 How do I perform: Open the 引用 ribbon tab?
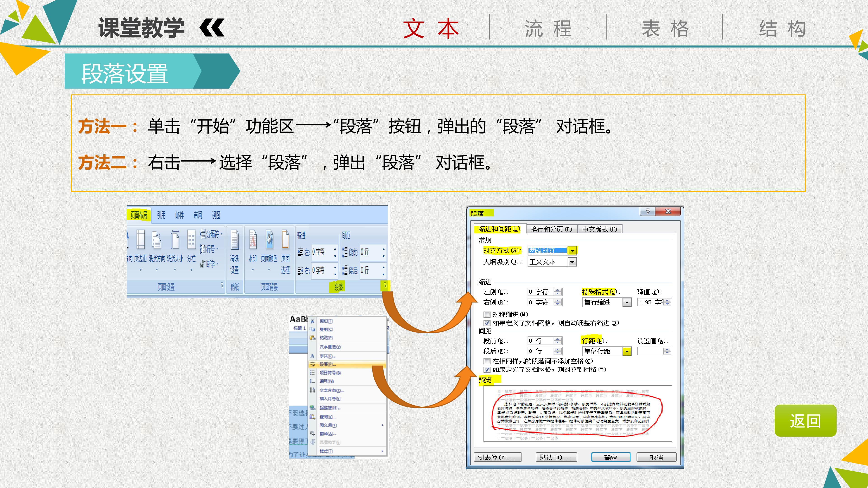[x=161, y=215]
